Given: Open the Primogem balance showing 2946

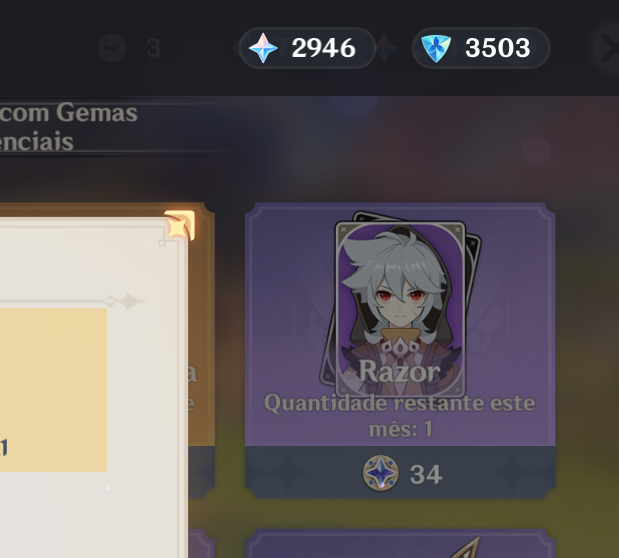Looking at the screenshot, I should coord(308,48).
